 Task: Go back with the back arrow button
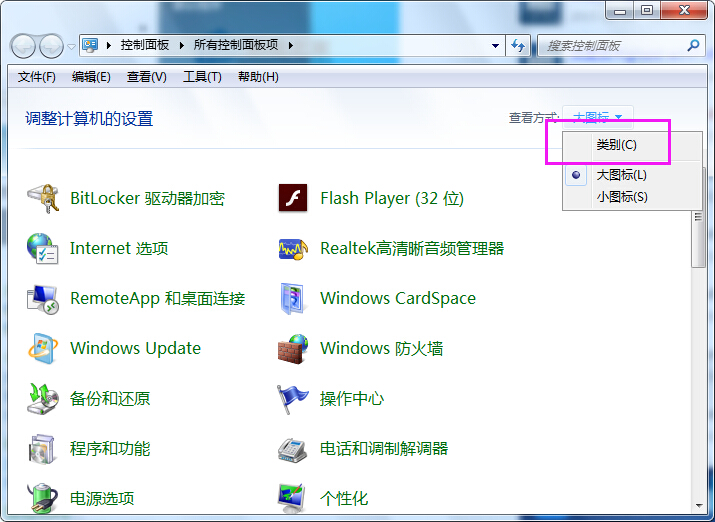tap(23, 46)
